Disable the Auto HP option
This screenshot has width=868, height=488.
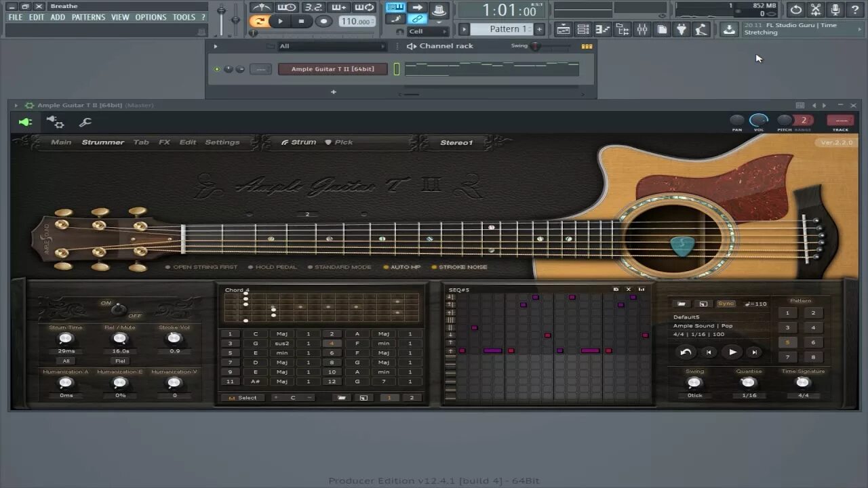402,267
